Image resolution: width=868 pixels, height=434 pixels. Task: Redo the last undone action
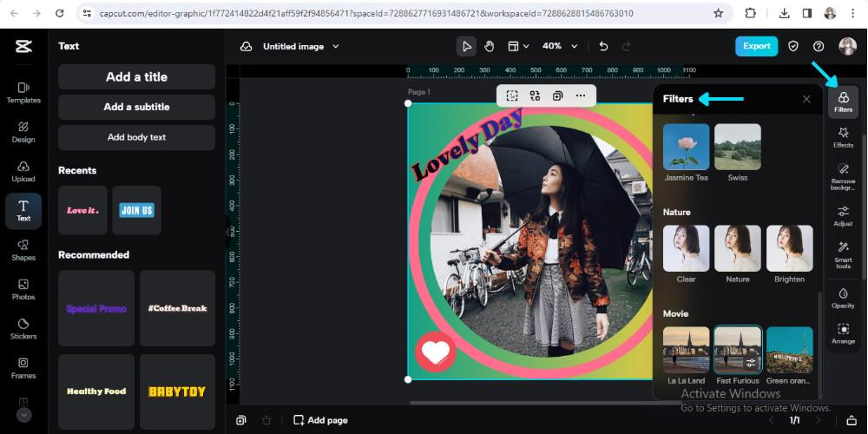(627, 47)
